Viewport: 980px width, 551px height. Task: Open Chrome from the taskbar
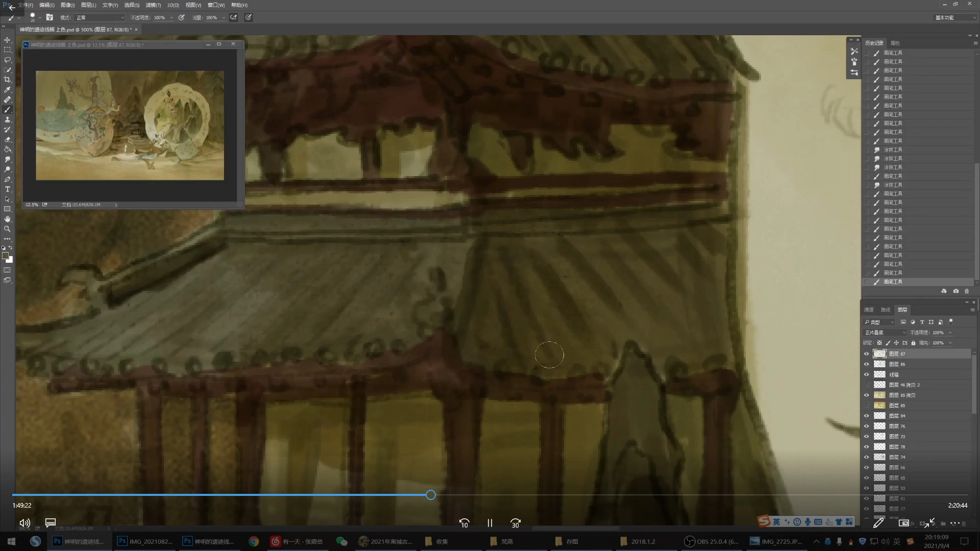[254, 541]
